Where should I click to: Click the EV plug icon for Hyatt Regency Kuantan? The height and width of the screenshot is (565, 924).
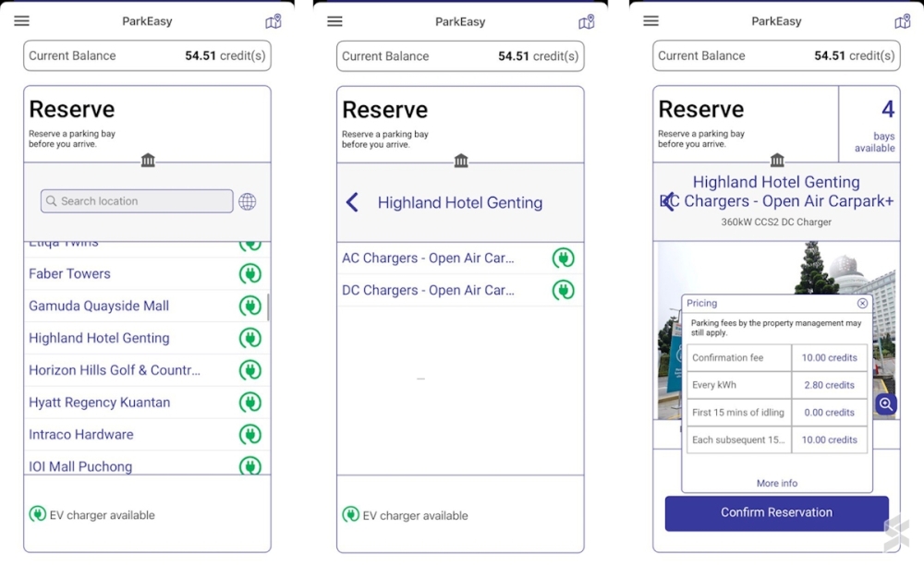pos(250,403)
